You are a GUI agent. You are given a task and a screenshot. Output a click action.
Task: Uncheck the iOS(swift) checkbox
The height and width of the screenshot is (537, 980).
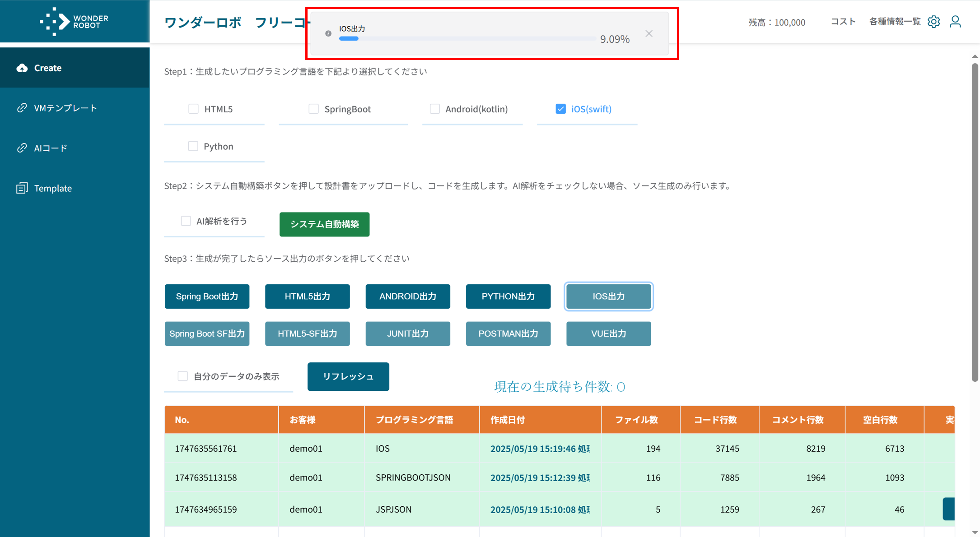pyautogui.click(x=560, y=109)
